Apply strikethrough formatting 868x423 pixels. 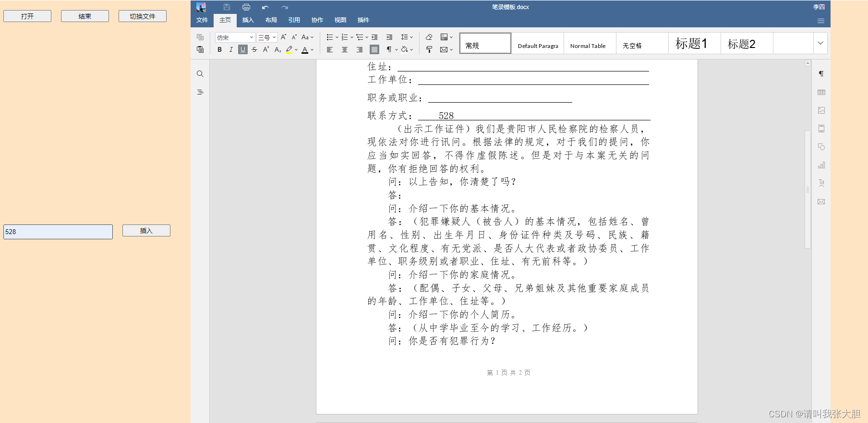254,49
